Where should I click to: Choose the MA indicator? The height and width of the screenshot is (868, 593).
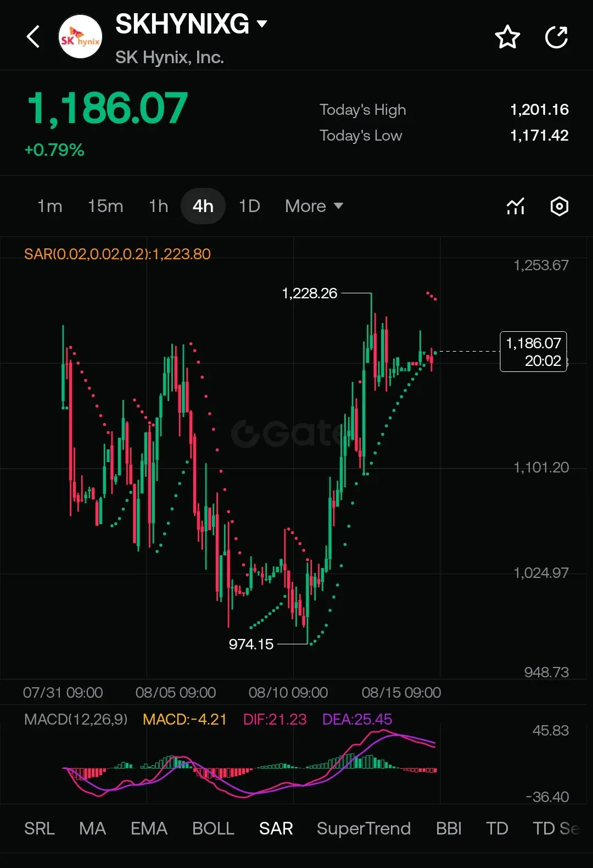92,828
